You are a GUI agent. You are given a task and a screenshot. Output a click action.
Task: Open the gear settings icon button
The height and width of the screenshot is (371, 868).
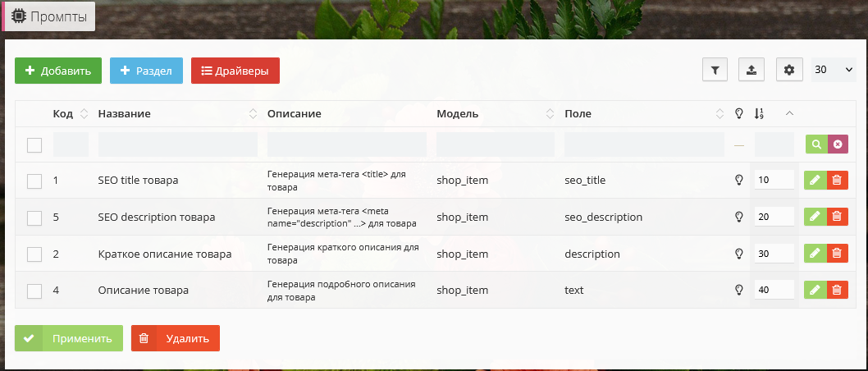pyautogui.click(x=789, y=71)
